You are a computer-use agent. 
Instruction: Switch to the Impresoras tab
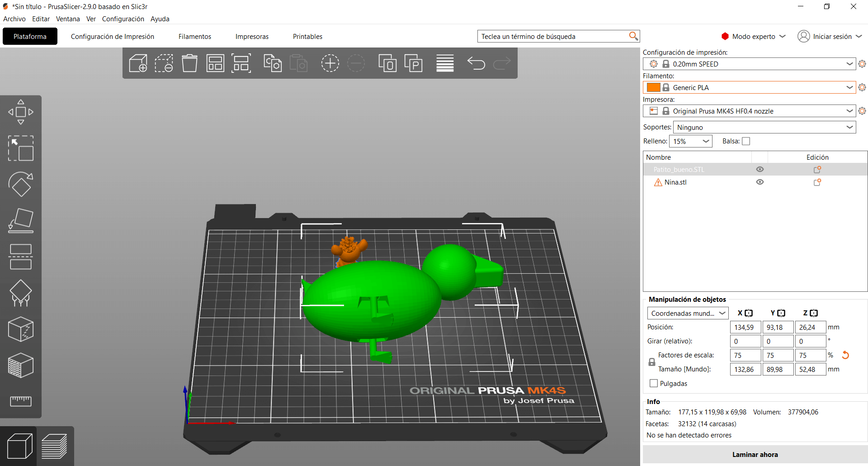point(252,36)
